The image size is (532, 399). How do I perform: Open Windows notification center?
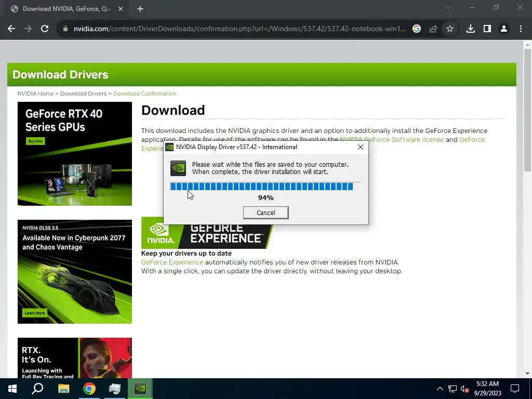tap(515, 389)
